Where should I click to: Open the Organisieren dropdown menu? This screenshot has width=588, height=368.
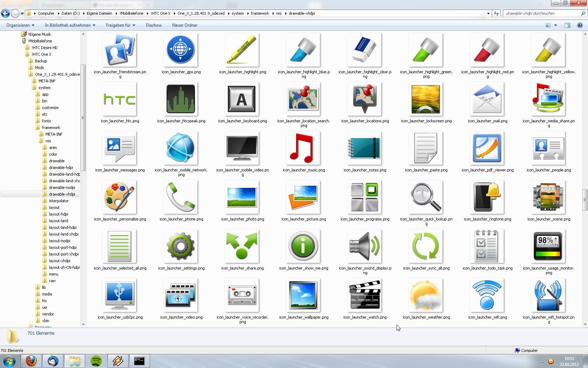coord(20,25)
